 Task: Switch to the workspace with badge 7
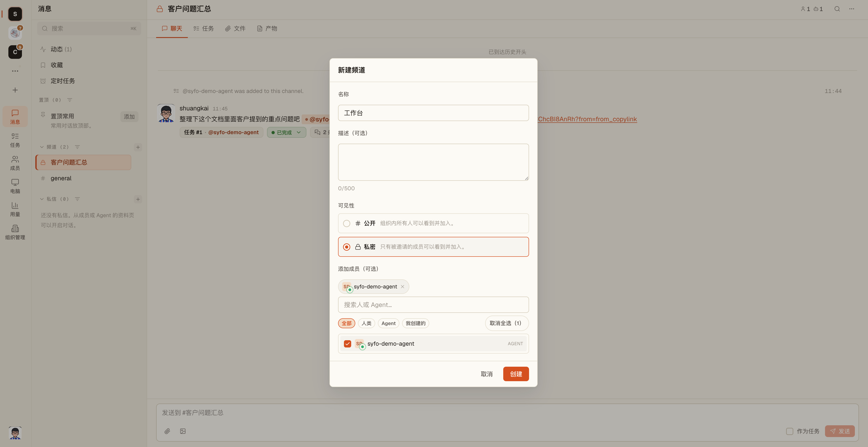(15, 33)
